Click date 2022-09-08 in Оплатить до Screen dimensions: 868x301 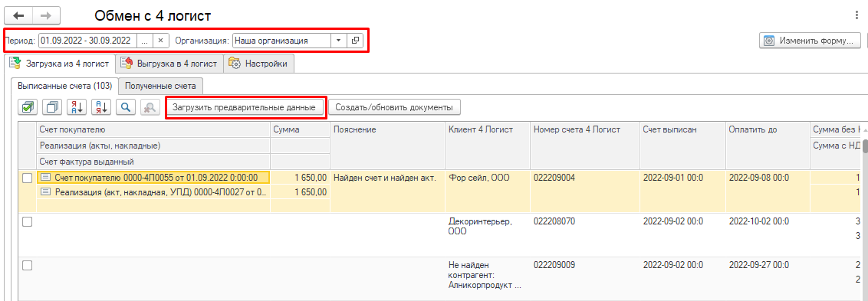click(759, 178)
